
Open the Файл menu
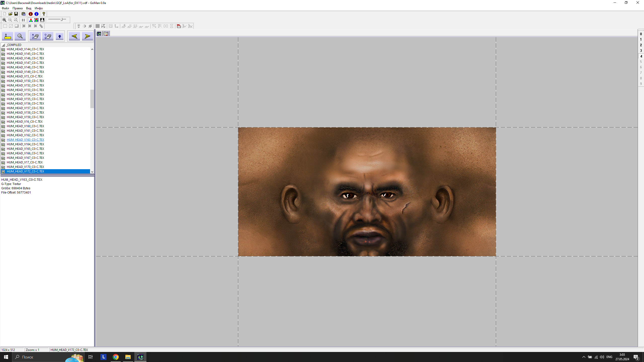point(5,8)
